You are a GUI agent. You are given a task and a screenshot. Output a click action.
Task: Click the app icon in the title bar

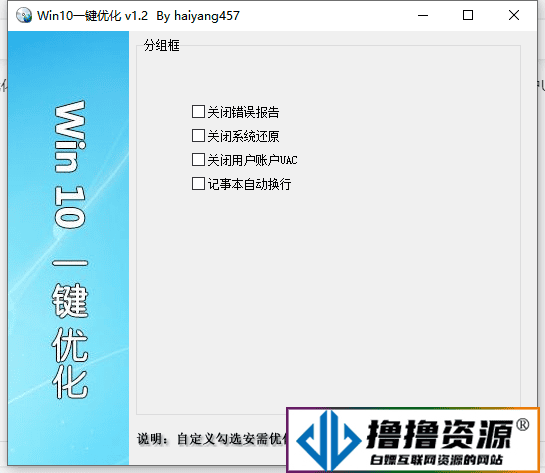24,16
